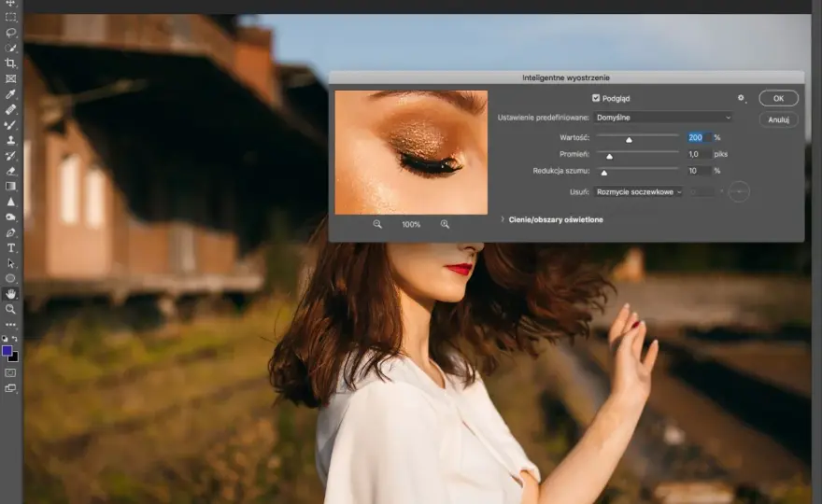Select the Clone Stamp tool

(10, 140)
